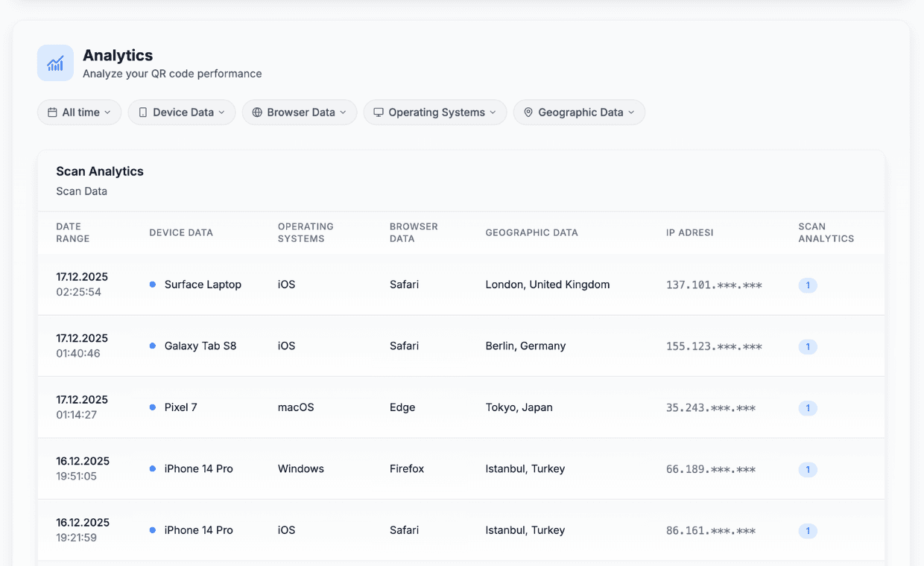
Task: Click the map pin icon in Geographic Data filter
Action: [528, 112]
